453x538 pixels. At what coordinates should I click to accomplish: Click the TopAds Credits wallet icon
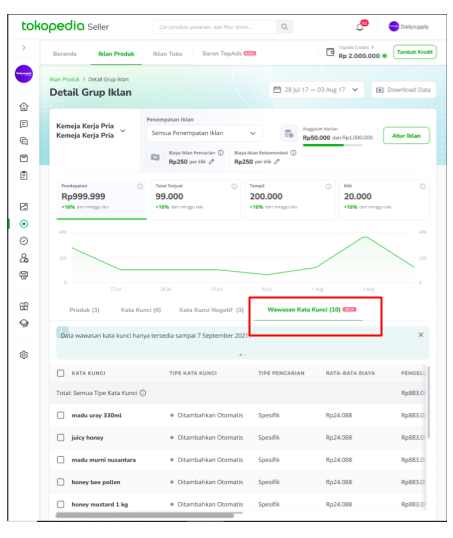tap(330, 52)
